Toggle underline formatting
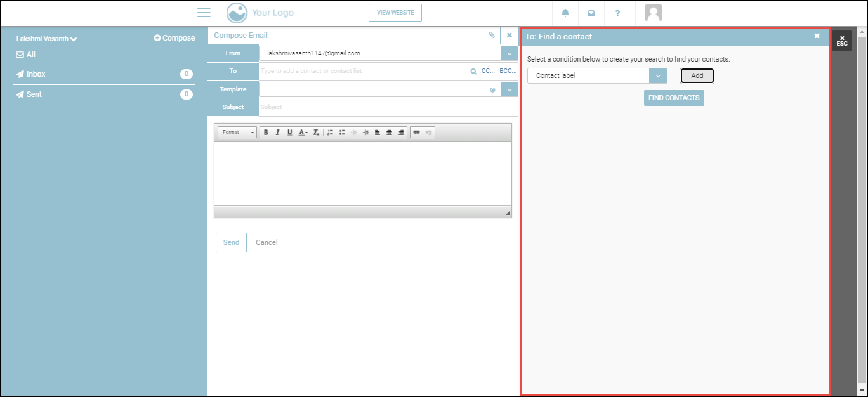Viewport: 868px width, 397px height. point(289,133)
